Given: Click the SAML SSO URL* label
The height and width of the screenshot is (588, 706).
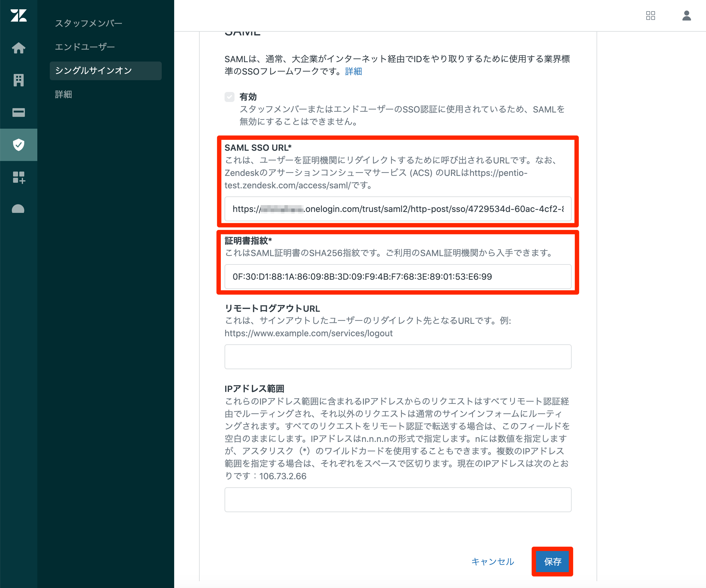Looking at the screenshot, I should coord(258,148).
